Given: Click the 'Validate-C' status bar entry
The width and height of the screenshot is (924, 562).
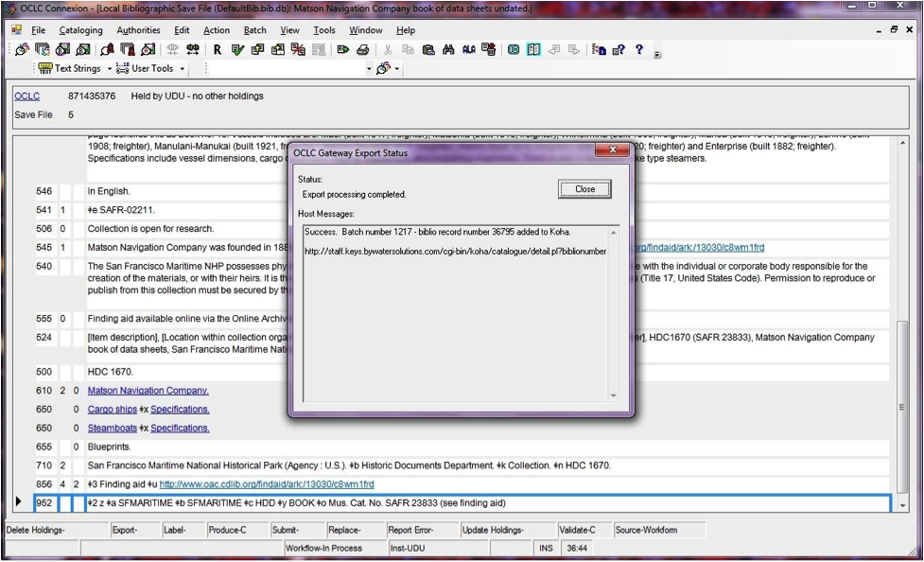Looking at the screenshot, I should point(578,530).
